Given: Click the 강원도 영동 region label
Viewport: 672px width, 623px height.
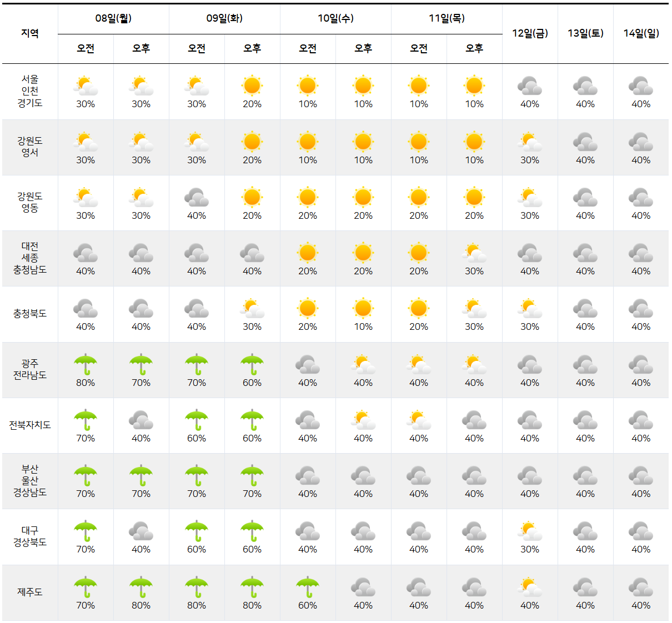Looking at the screenshot, I should point(30,202).
